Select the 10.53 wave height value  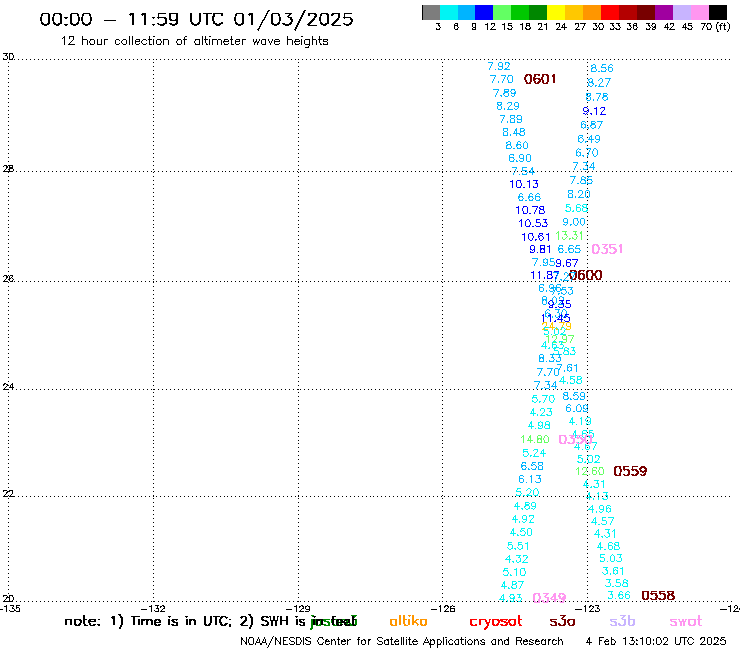tap(533, 223)
